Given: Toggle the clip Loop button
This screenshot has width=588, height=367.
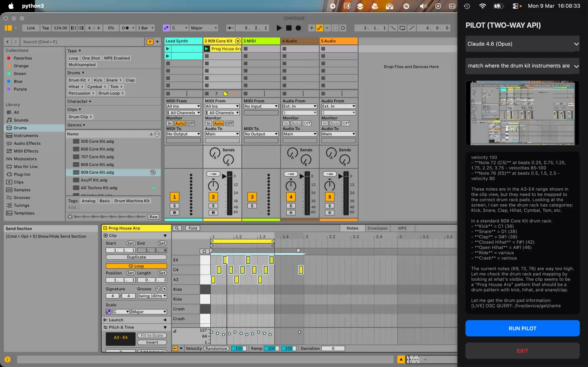Looking at the screenshot, I should coord(136,266).
